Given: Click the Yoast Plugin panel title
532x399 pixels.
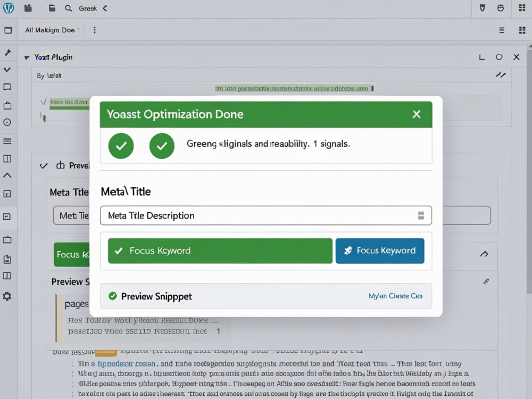Looking at the screenshot, I should [53, 57].
